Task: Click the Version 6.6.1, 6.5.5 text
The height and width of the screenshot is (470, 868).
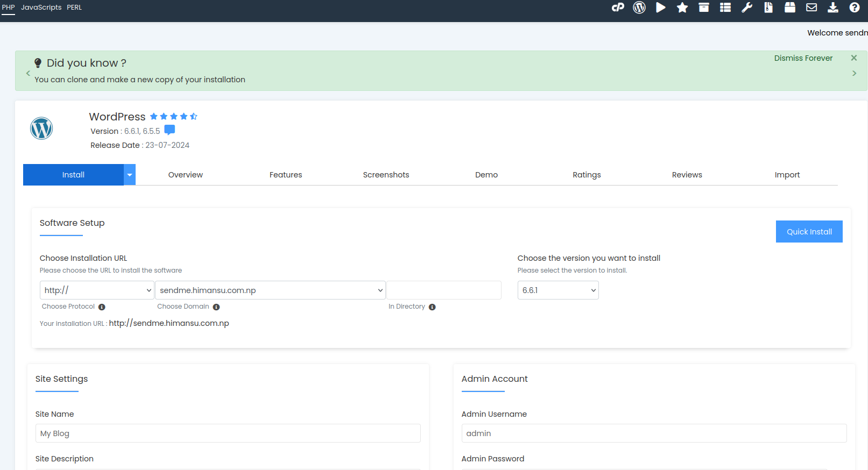Action: [x=125, y=131]
